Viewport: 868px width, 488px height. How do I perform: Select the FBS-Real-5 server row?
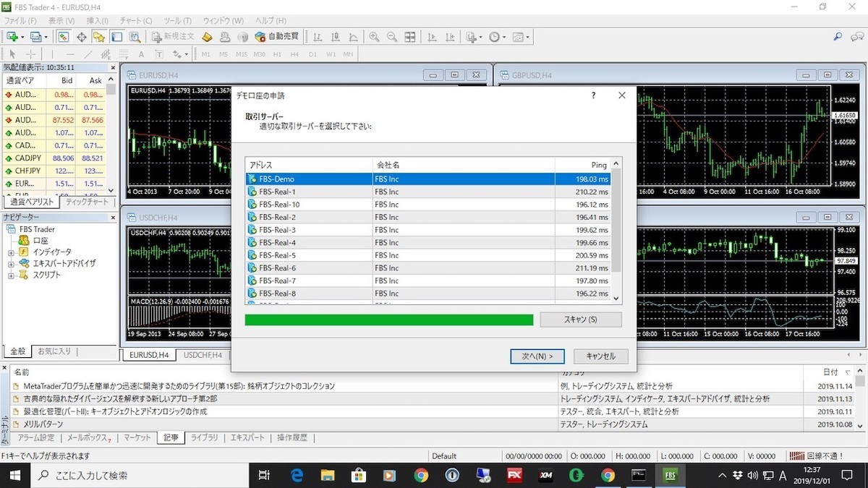point(428,255)
